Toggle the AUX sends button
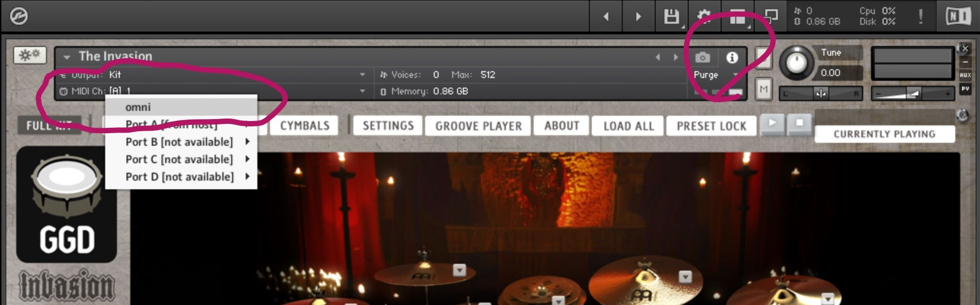This screenshot has width=980, height=305. click(965, 75)
